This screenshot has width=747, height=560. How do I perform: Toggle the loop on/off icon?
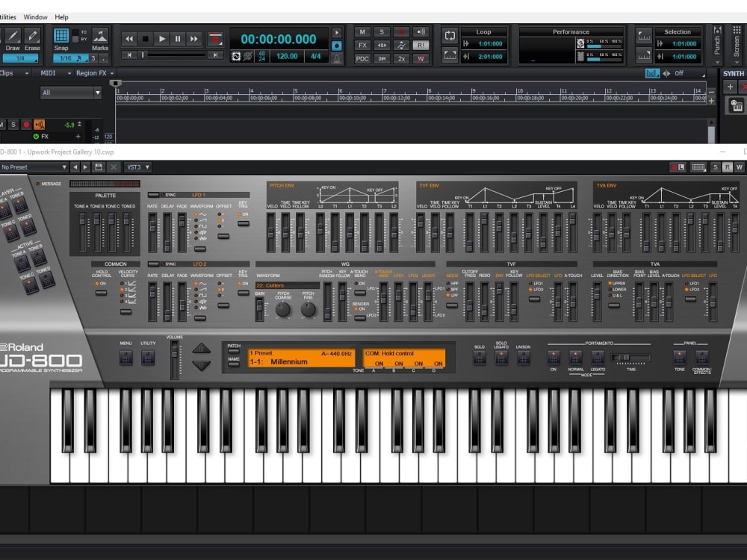click(x=450, y=36)
